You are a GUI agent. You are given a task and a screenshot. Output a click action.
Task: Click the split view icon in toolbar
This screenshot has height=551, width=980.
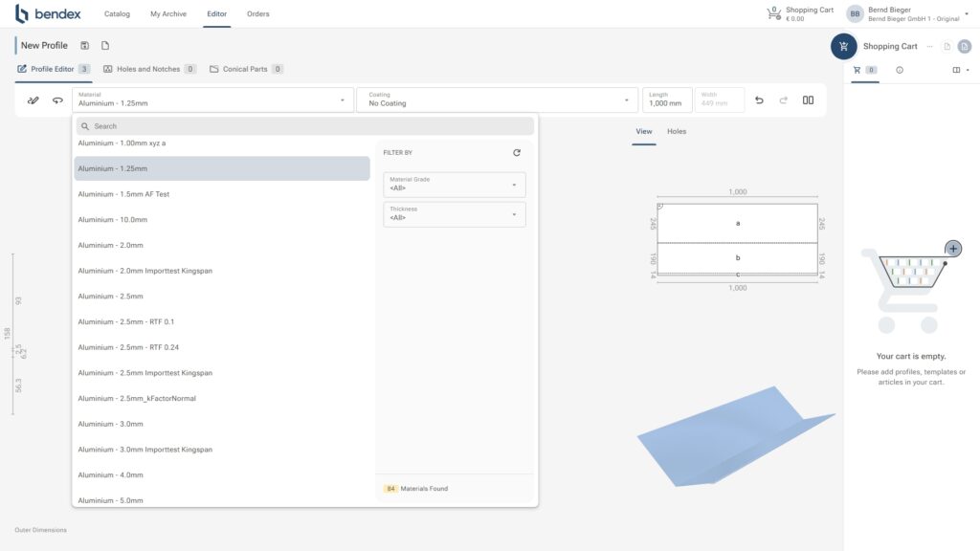coord(808,100)
